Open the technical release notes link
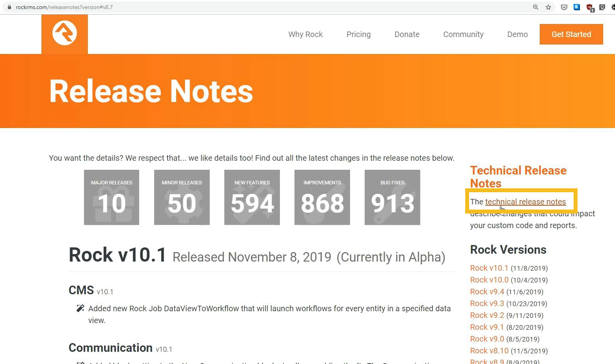 [x=526, y=202]
